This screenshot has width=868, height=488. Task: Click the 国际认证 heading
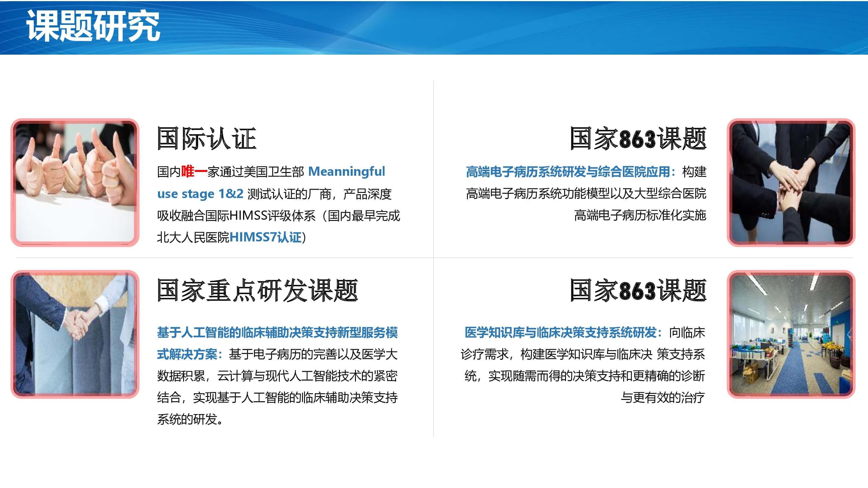(207, 138)
